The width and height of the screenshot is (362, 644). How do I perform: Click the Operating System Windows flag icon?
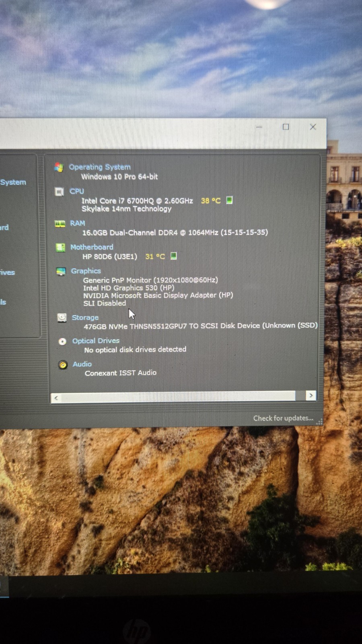click(x=59, y=167)
